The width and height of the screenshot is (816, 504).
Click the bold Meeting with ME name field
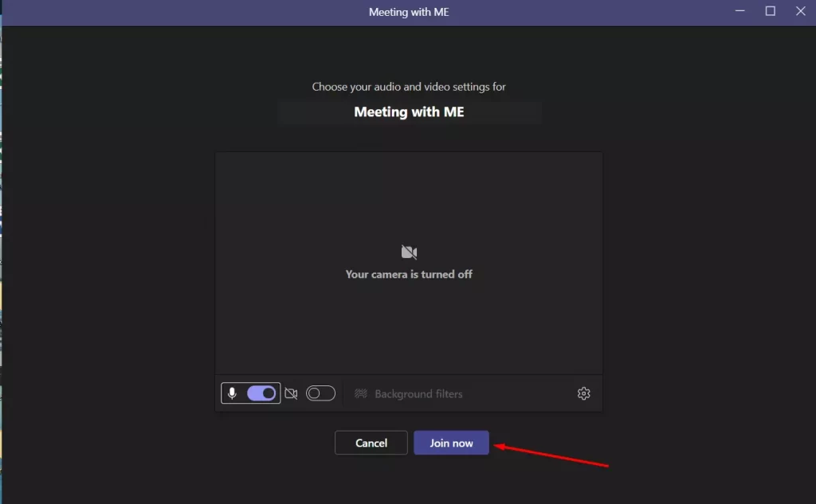[x=409, y=111]
